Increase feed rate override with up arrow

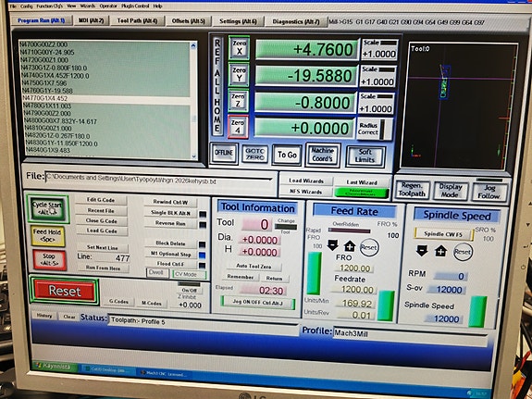tap(350, 246)
